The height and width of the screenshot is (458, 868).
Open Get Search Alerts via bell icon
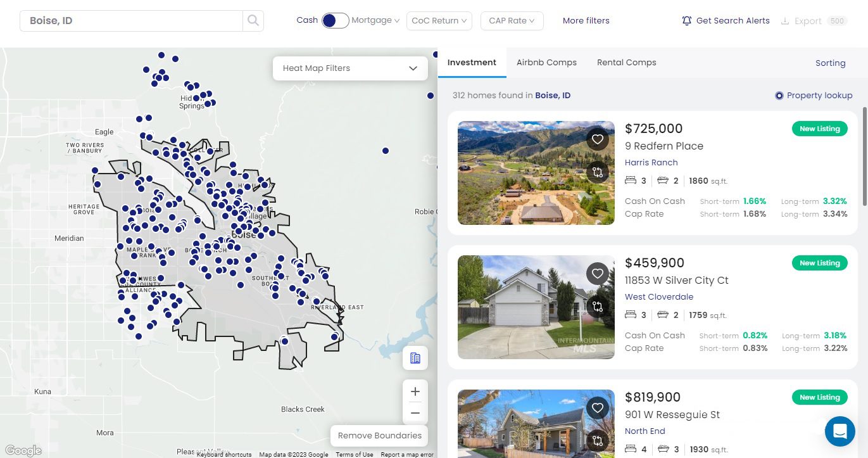pos(686,20)
